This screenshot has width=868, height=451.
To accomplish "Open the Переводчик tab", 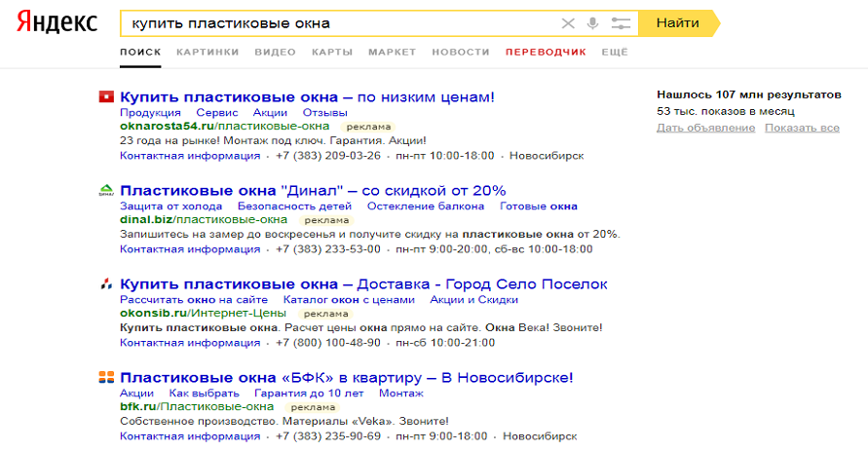I will point(546,52).
